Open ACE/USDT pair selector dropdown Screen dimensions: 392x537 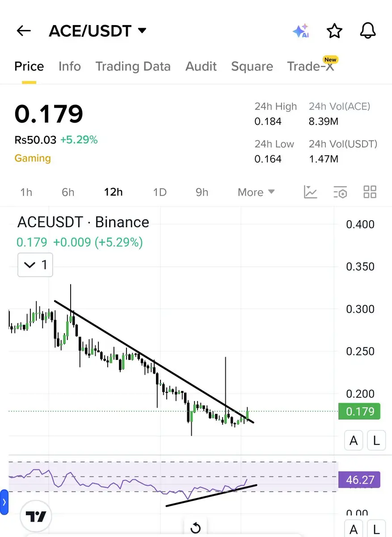[97, 31]
